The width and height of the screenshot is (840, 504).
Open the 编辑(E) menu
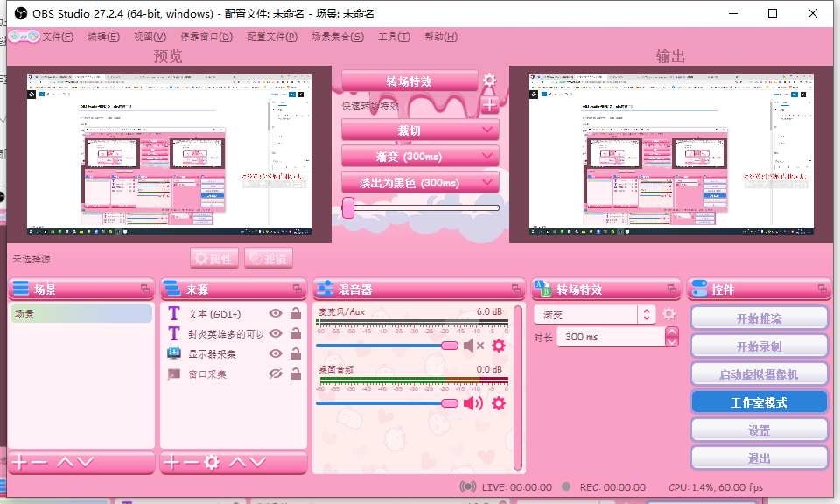(103, 37)
